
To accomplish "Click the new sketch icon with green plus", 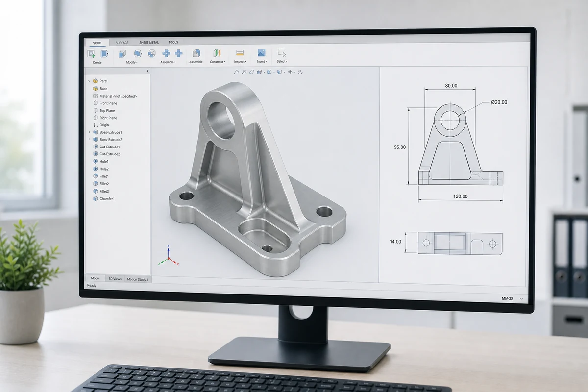I will coord(91,54).
